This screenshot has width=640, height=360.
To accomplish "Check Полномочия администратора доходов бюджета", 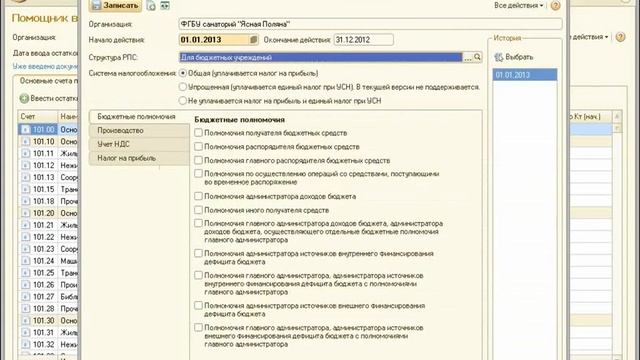I will click(x=198, y=196).
